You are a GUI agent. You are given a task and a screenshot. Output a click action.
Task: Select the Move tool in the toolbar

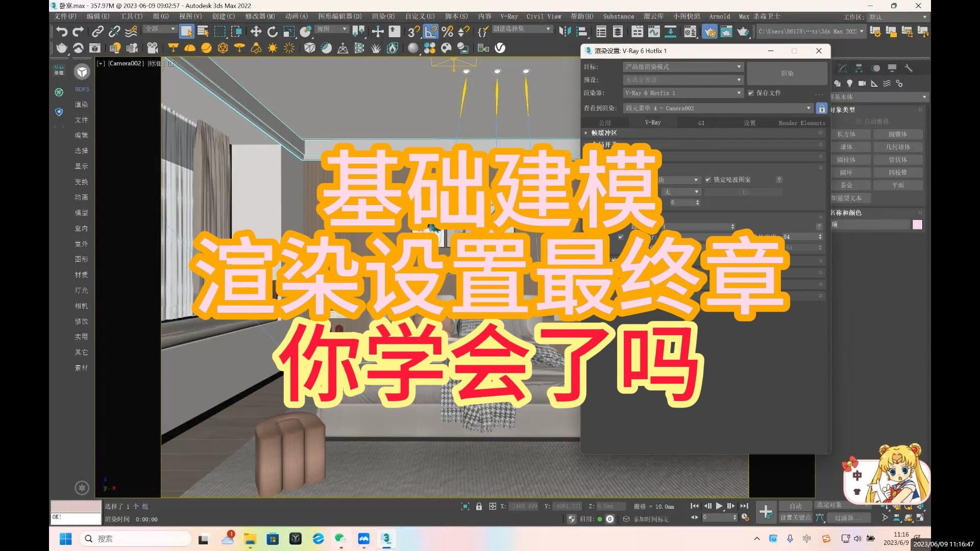coord(256,32)
